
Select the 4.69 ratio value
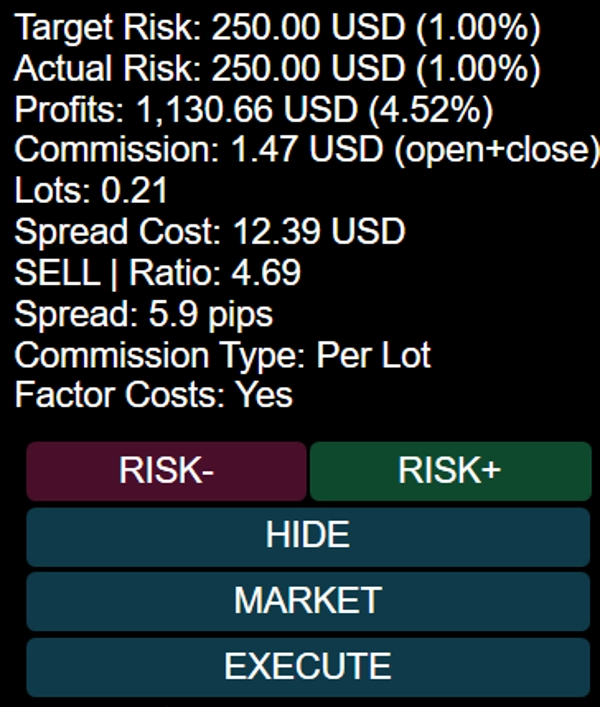[268, 272]
